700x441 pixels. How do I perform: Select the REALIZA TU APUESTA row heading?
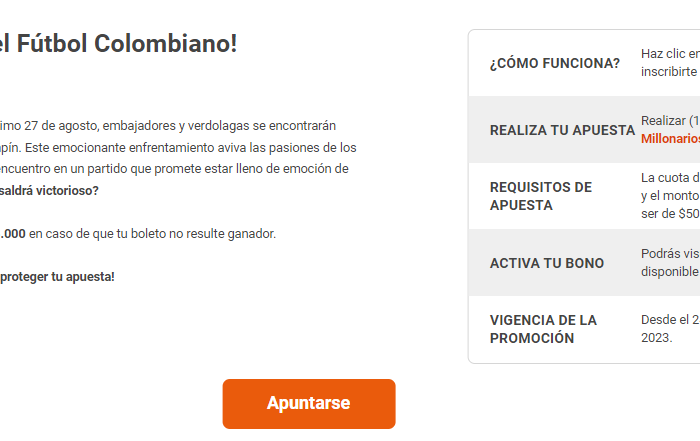pyautogui.click(x=562, y=130)
